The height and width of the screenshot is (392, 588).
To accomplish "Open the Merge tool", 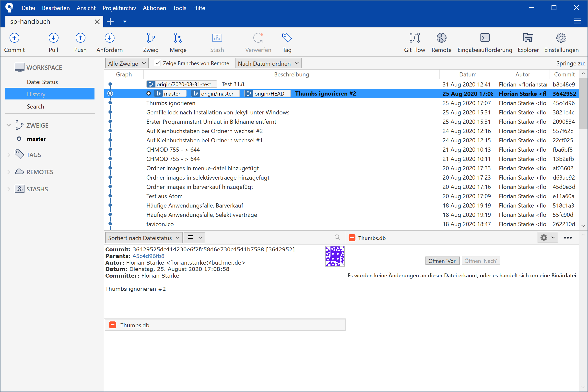I will pyautogui.click(x=177, y=38).
